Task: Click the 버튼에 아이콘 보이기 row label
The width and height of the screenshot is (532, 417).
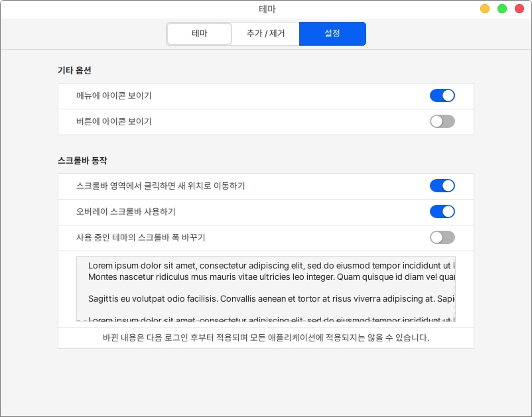Action: click(x=114, y=122)
